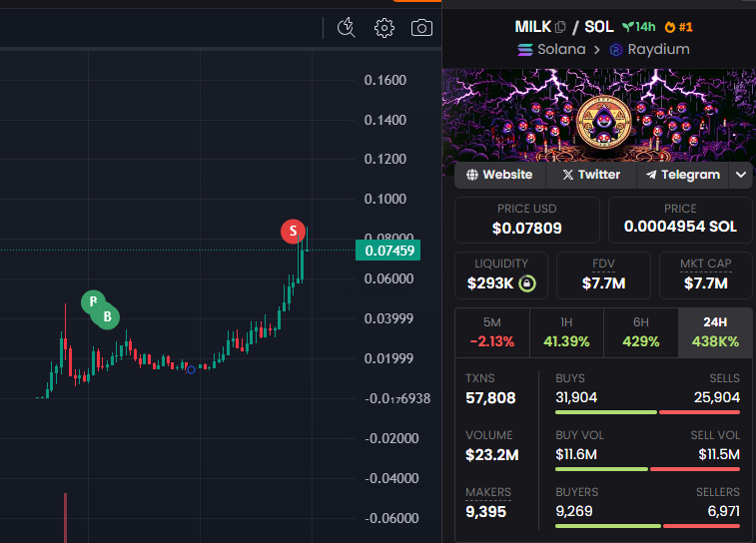The height and width of the screenshot is (543, 756).
Task: Click the blue circle marker on chart
Action: point(191,370)
